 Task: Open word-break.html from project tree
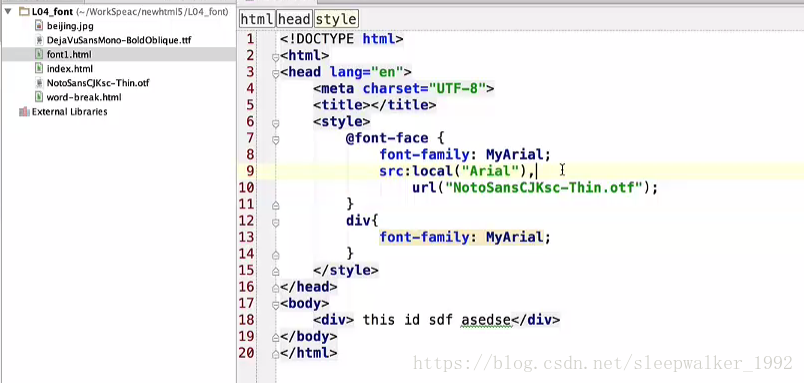(x=84, y=97)
